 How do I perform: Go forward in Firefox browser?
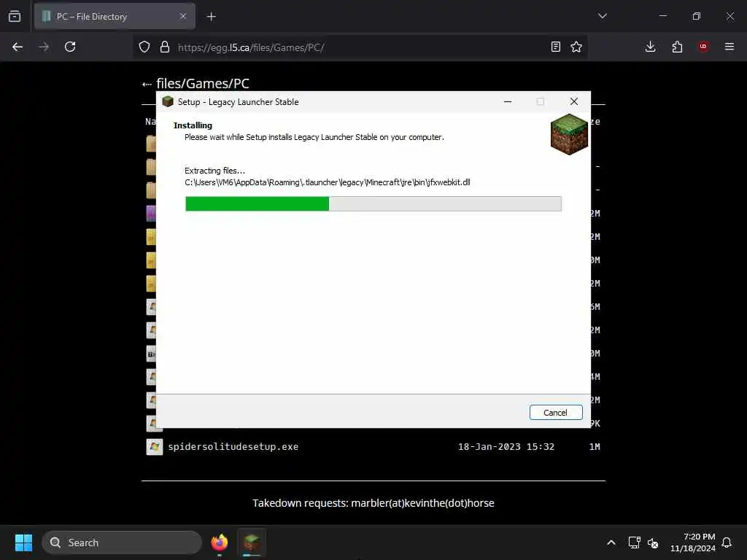[x=44, y=47]
